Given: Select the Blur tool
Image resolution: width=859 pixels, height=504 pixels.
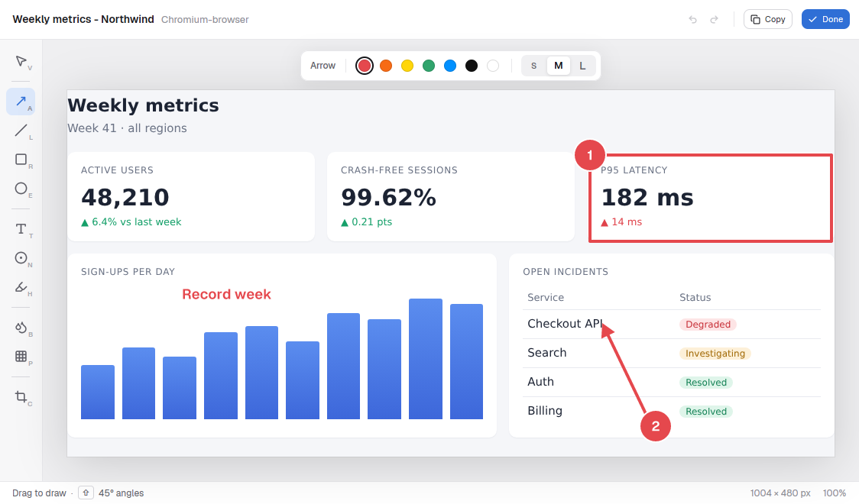Looking at the screenshot, I should (21, 328).
